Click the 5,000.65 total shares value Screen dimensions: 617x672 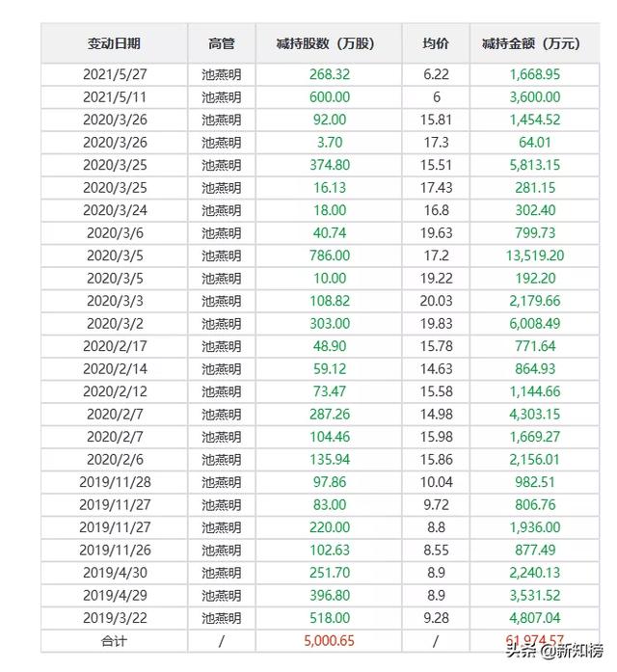pyautogui.click(x=329, y=641)
